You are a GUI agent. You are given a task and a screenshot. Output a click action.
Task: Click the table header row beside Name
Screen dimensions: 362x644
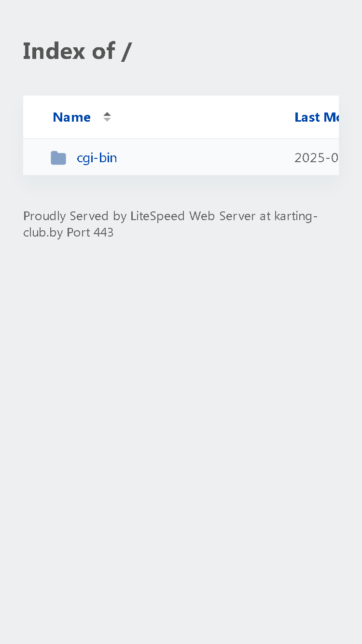tap(181, 117)
